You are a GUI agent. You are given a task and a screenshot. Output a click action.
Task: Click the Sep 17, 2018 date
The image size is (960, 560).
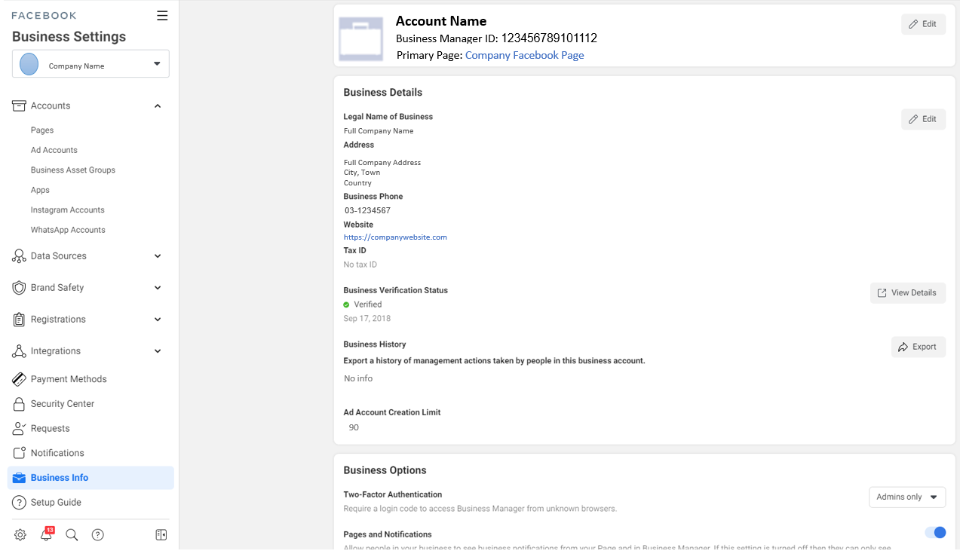367,318
